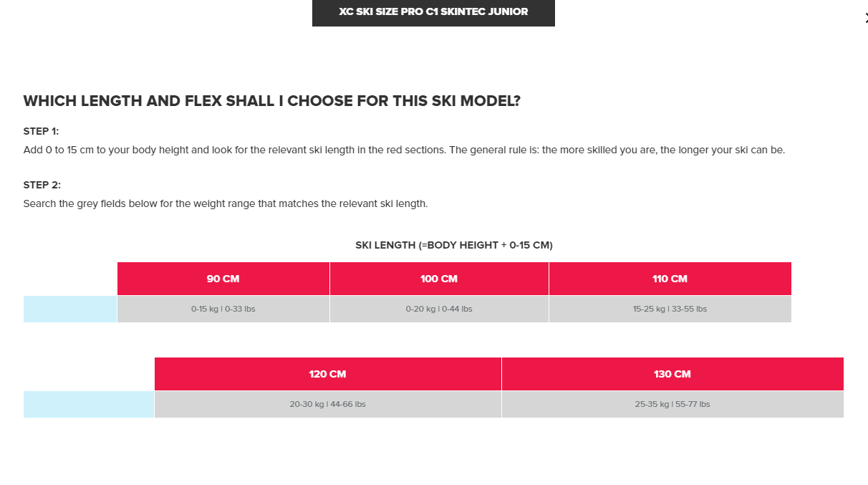
Task: Click the XC Ski Size Pro C1 Skintec Junior tab
Action: [x=433, y=12]
